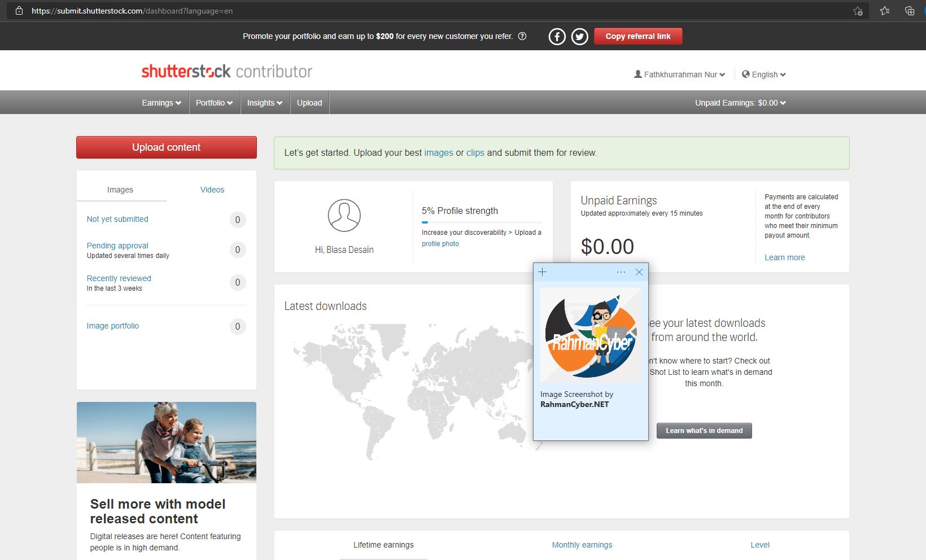
Task: Click the Shutterstock contributor logo
Action: 226,71
